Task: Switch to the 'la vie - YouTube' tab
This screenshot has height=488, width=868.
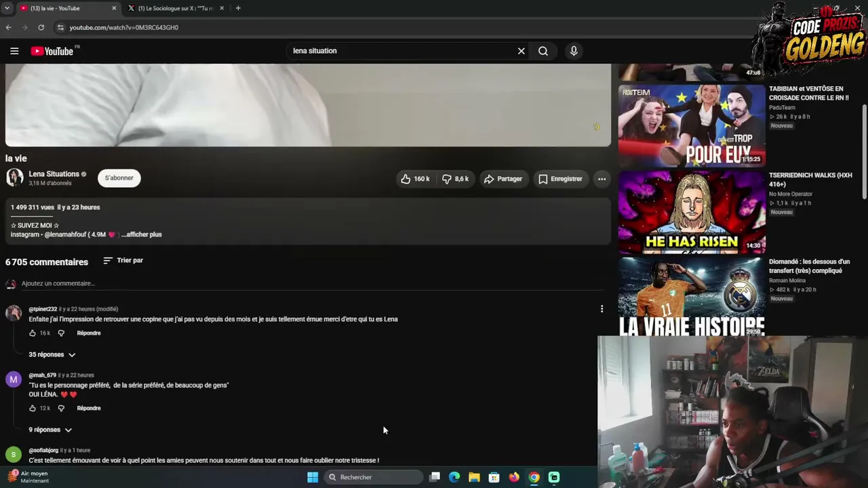Action: [x=66, y=8]
